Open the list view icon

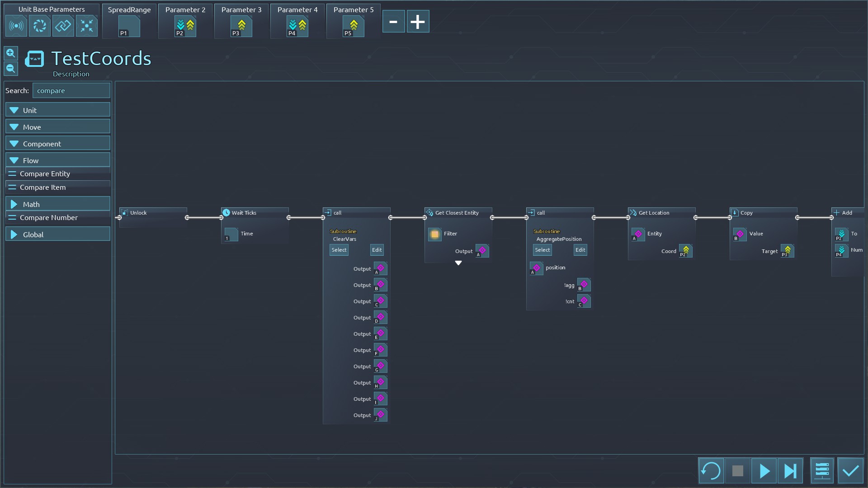point(822,471)
